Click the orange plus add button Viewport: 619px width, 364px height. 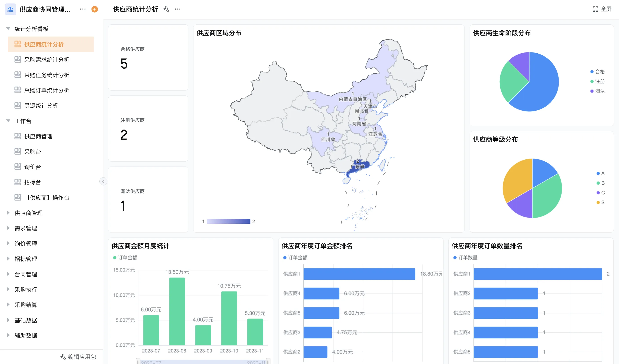(95, 9)
